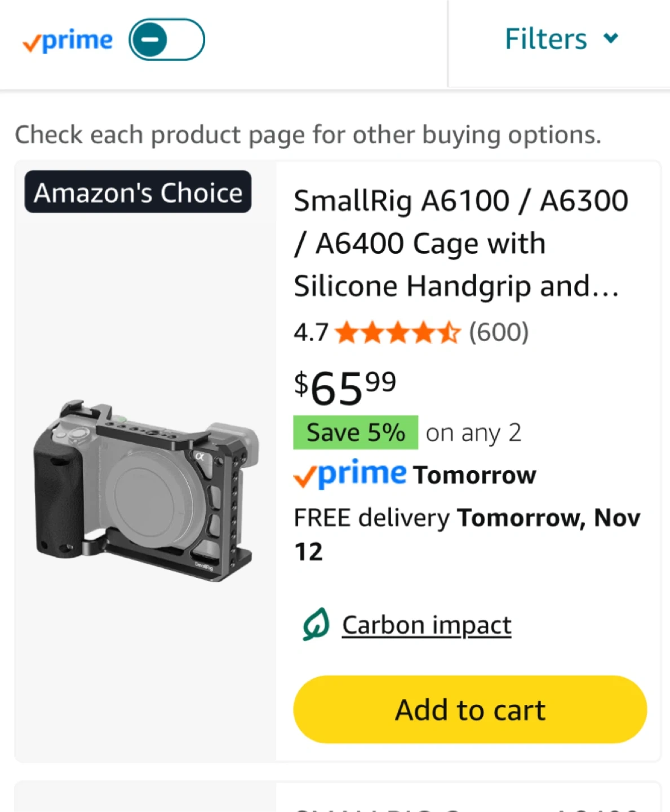This screenshot has width=670, height=812.
Task: Tap the FREE delivery Tomorrow, Nov 12 text
Action: coord(467,533)
